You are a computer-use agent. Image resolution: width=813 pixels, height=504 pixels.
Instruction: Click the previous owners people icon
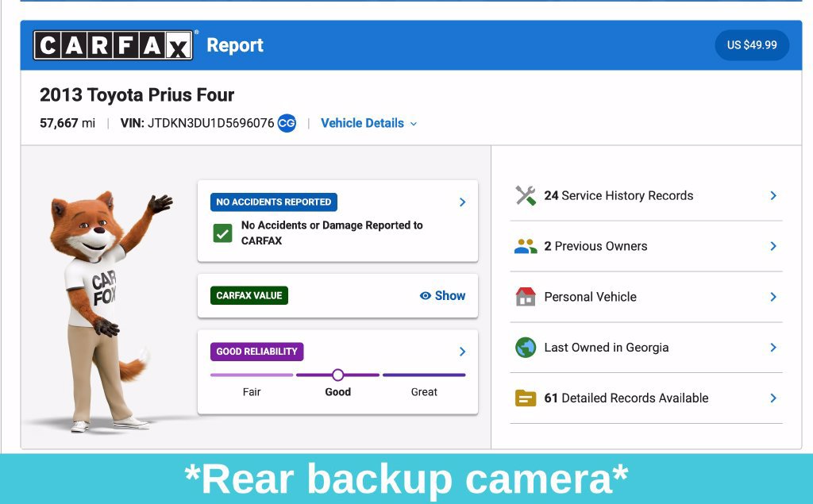(526, 246)
